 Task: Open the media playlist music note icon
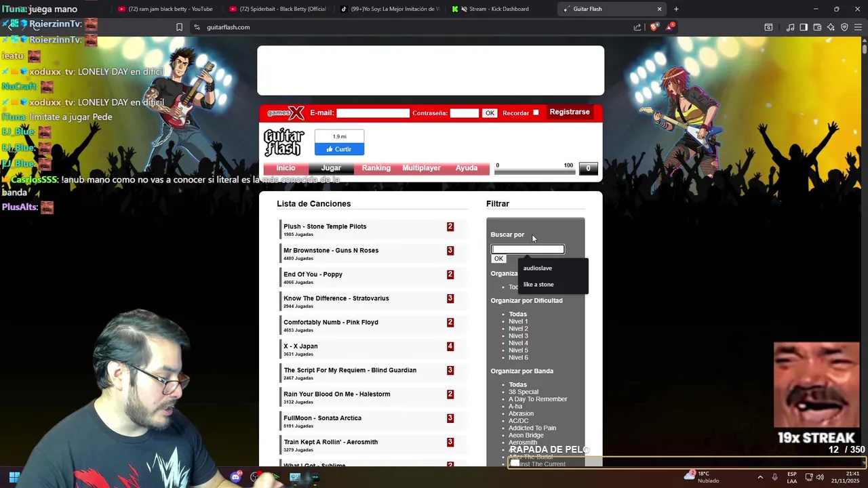(790, 27)
